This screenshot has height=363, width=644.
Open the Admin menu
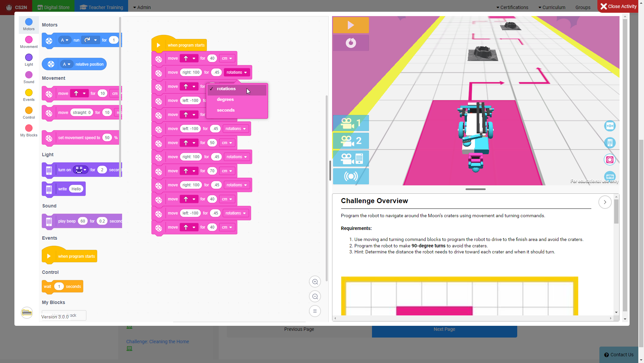click(142, 7)
